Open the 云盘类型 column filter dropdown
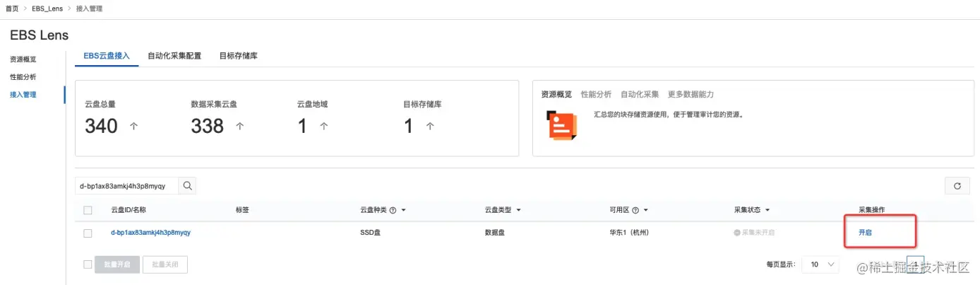 pos(519,211)
